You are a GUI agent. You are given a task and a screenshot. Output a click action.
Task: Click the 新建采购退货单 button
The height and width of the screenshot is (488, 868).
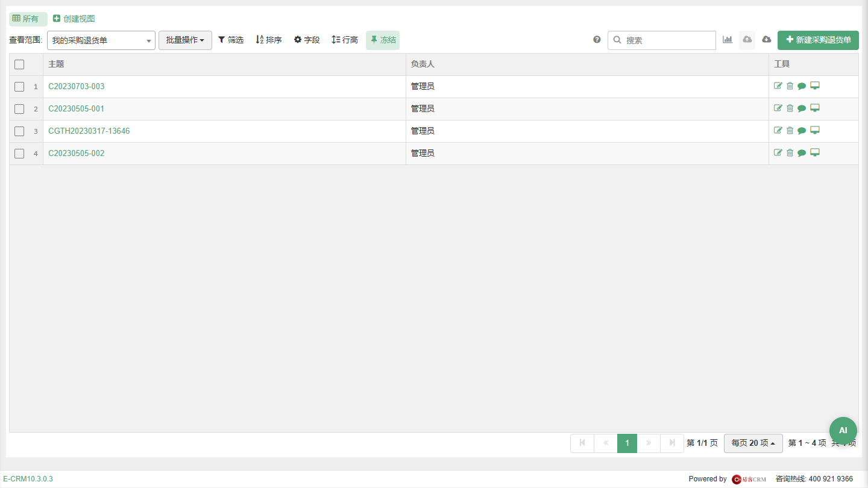pyautogui.click(x=818, y=40)
